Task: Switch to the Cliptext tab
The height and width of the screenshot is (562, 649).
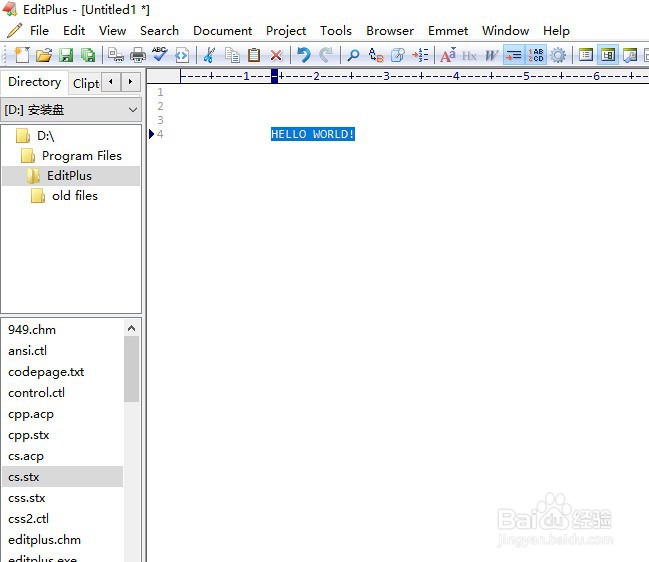Action: click(85, 84)
